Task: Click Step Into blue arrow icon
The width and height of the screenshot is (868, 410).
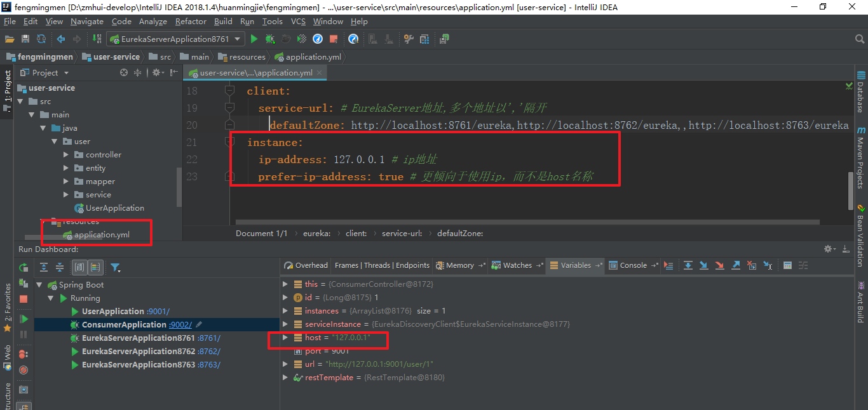Action: pos(703,265)
